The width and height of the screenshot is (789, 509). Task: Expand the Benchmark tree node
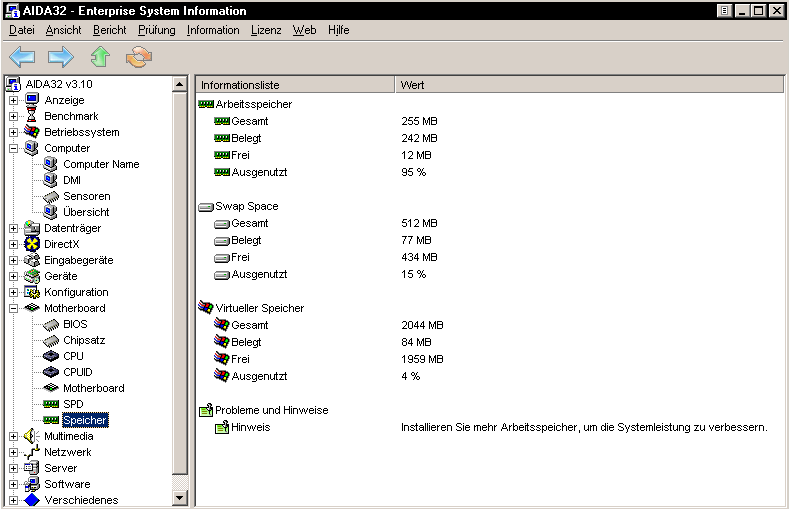point(14,116)
